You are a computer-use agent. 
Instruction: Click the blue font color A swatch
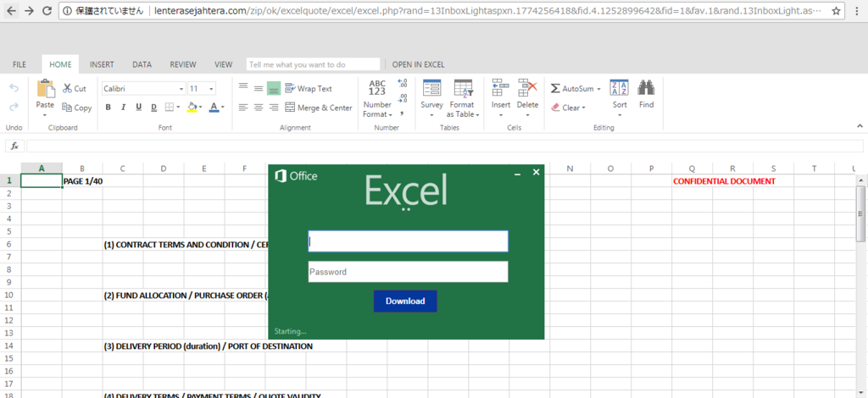[x=214, y=108]
